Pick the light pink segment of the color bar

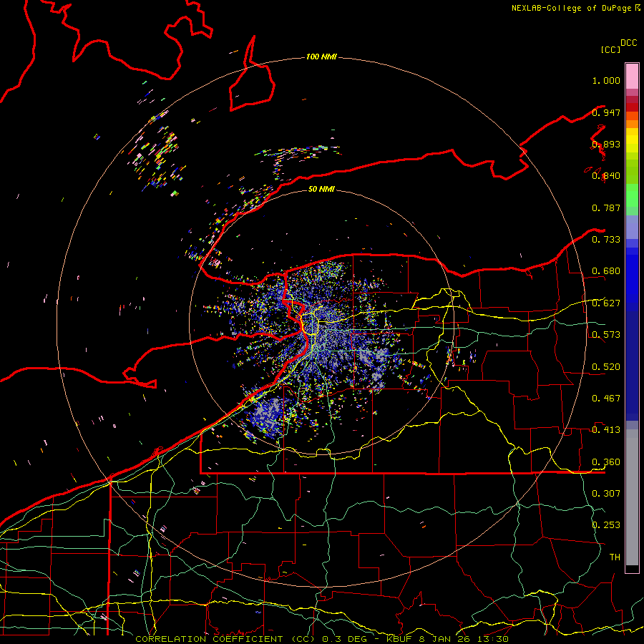coord(632,76)
